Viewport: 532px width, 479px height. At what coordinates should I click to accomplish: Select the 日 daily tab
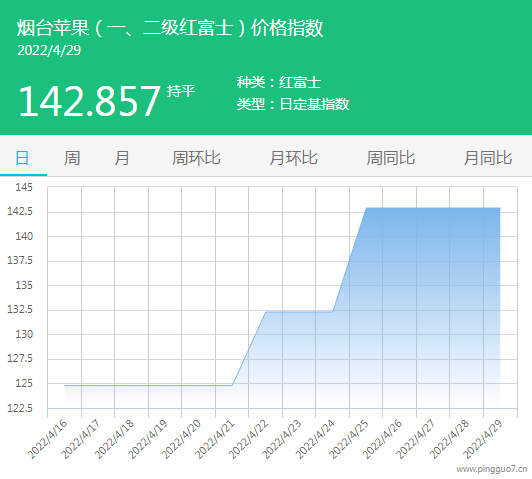click(23, 158)
